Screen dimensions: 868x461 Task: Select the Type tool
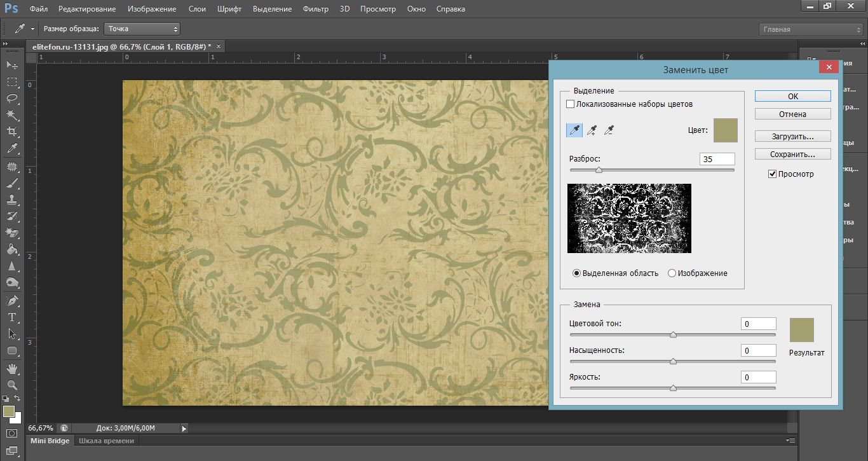(x=12, y=317)
